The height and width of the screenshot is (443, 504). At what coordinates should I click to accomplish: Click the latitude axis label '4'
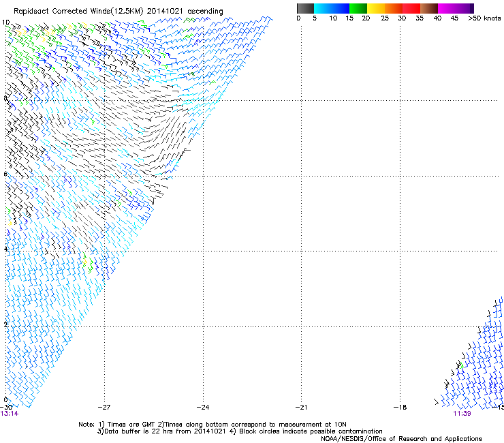coord(5,249)
